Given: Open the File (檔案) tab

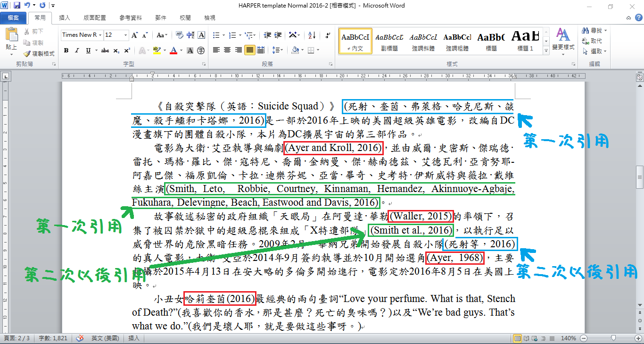Looking at the screenshot, I should [x=13, y=18].
